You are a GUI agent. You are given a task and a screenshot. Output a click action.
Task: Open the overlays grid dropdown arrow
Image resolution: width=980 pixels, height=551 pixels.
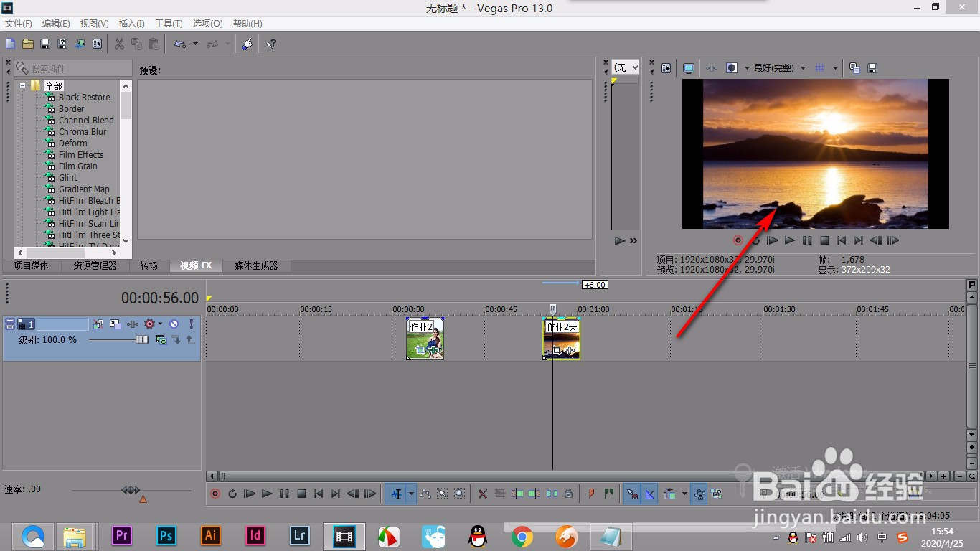[836, 68]
